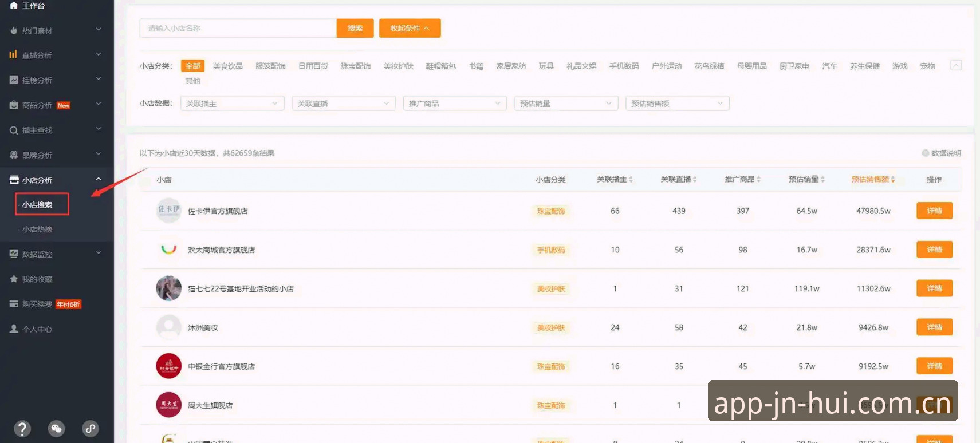Expand the 数据监控 sidebar chevron

pyautogui.click(x=99, y=252)
